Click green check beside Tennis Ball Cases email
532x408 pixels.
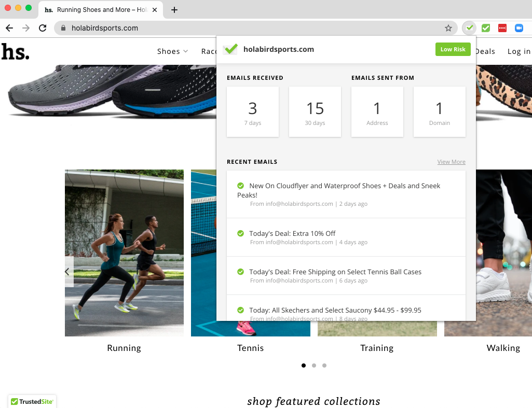pyautogui.click(x=240, y=272)
